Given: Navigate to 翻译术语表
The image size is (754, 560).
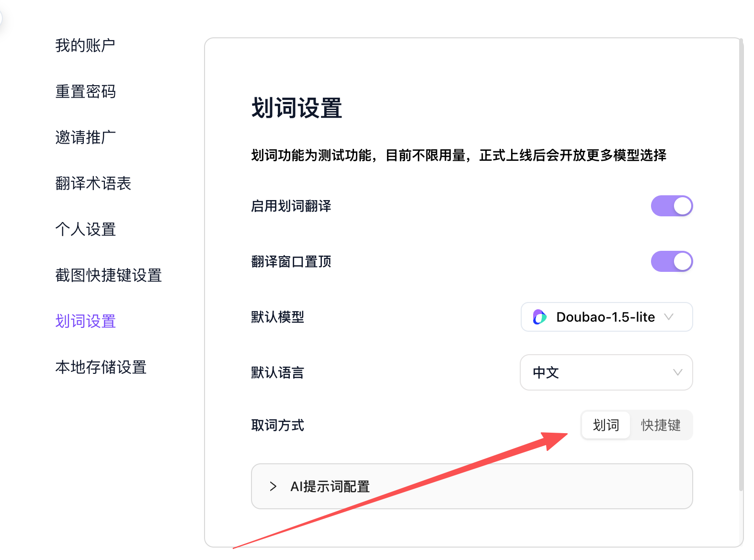Looking at the screenshot, I should pos(93,183).
